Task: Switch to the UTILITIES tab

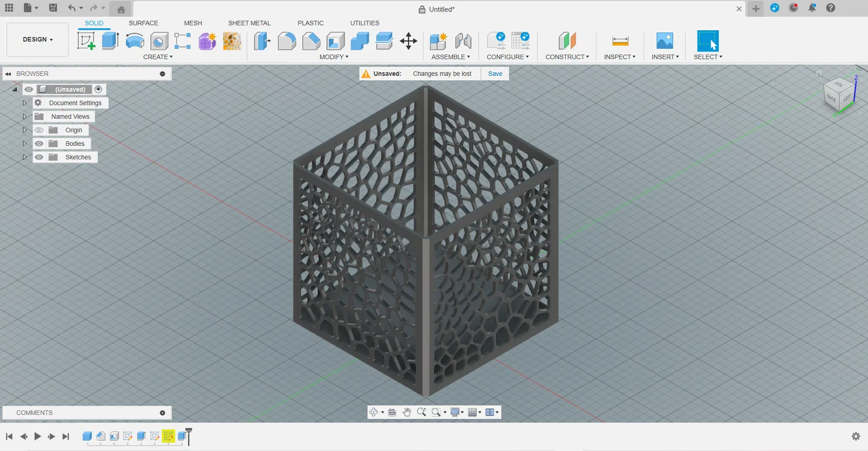Action: coord(365,23)
